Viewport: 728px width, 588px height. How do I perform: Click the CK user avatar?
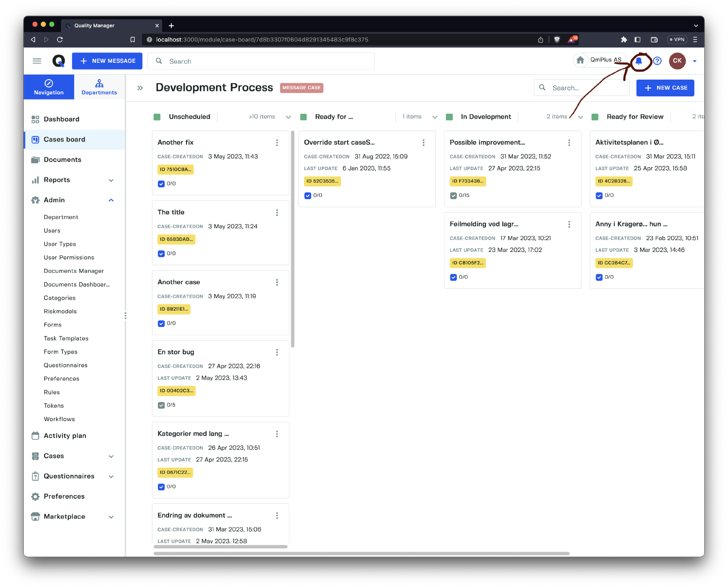(677, 61)
